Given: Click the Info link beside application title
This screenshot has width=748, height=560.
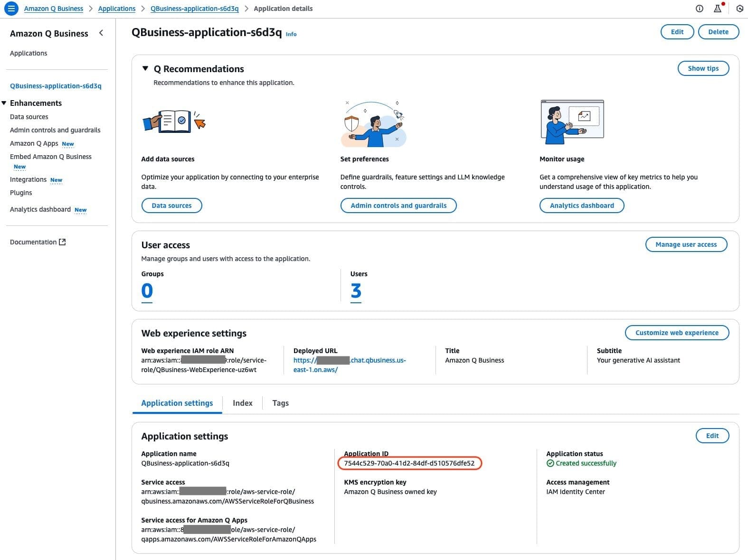Looking at the screenshot, I should tap(291, 34).
